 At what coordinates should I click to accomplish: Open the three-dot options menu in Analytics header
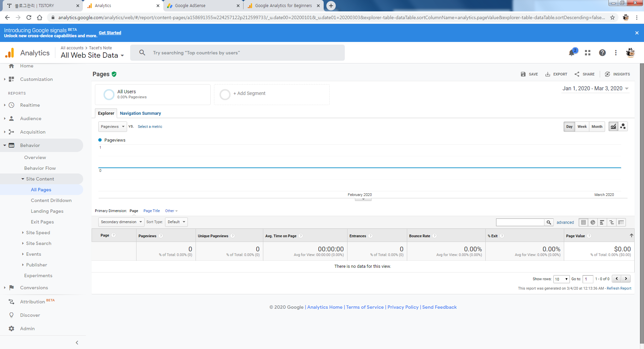pos(616,53)
